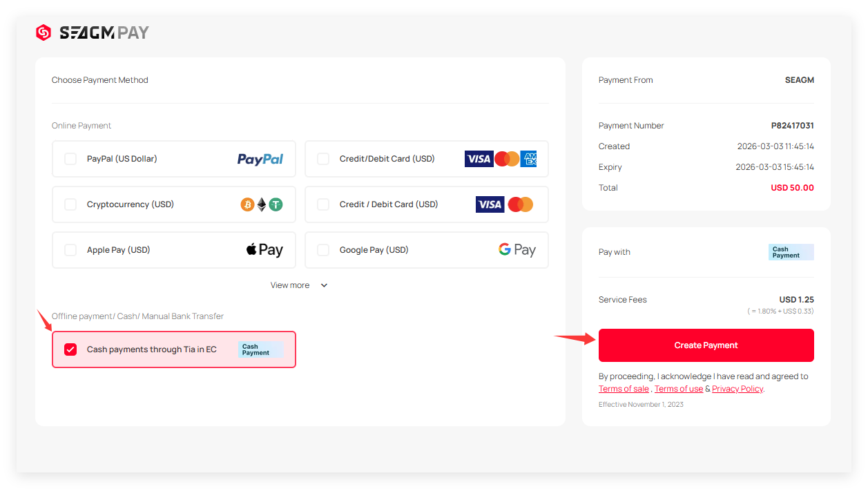The width and height of the screenshot is (868, 489).
Task: Check the Apple Pay (USD) option box
Action: pyautogui.click(x=70, y=250)
